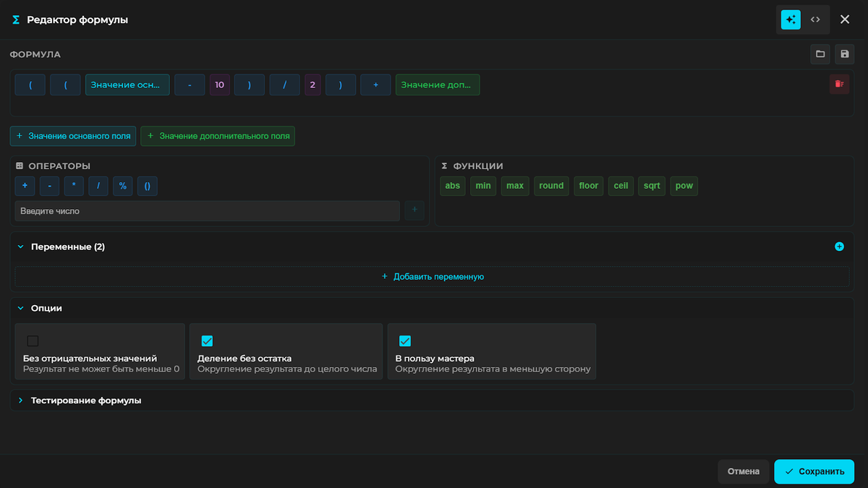Click the 'Сохранить' button
Image resolution: width=868 pixels, height=488 pixels.
pos(814,471)
